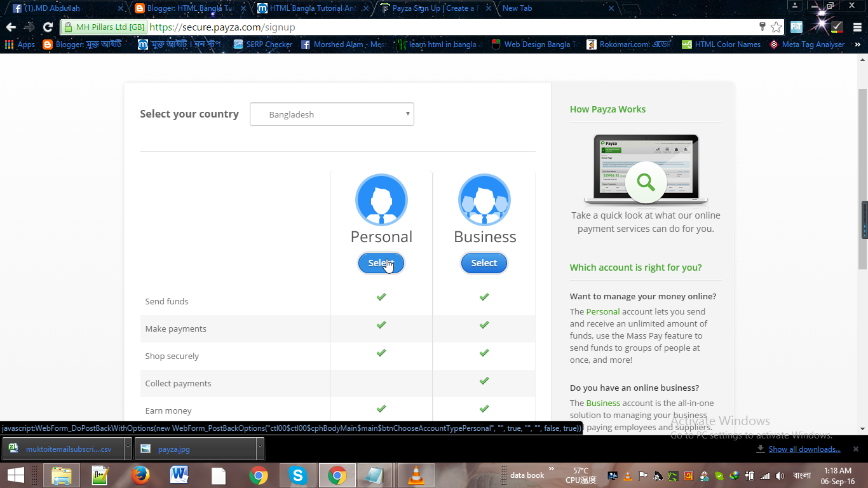Open the Web Design Bangla bookmark
This screenshot has width=868, height=488.
click(535, 44)
